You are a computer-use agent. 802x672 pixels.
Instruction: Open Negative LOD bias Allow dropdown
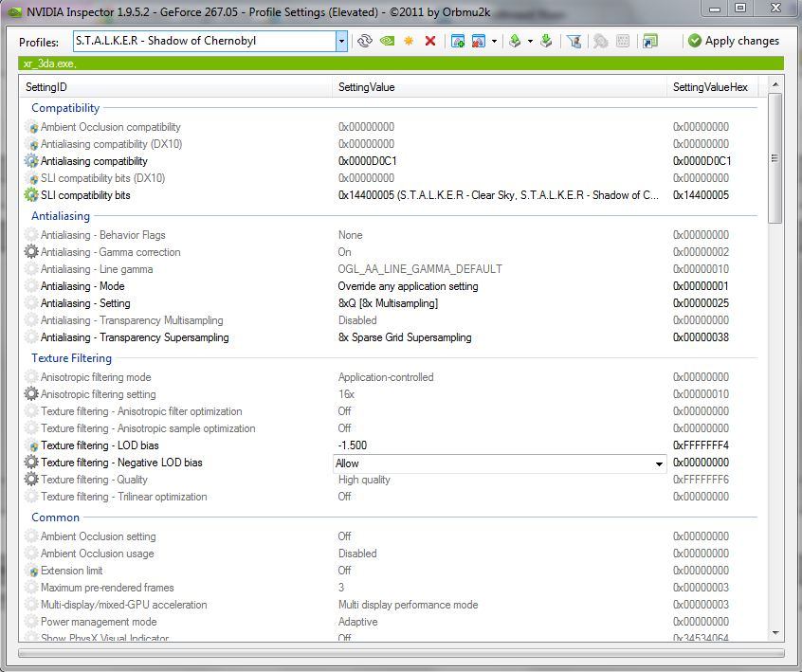point(659,463)
